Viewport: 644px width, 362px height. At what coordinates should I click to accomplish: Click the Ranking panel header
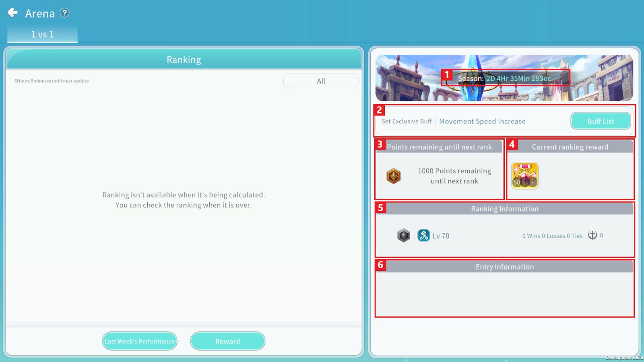[x=184, y=60]
